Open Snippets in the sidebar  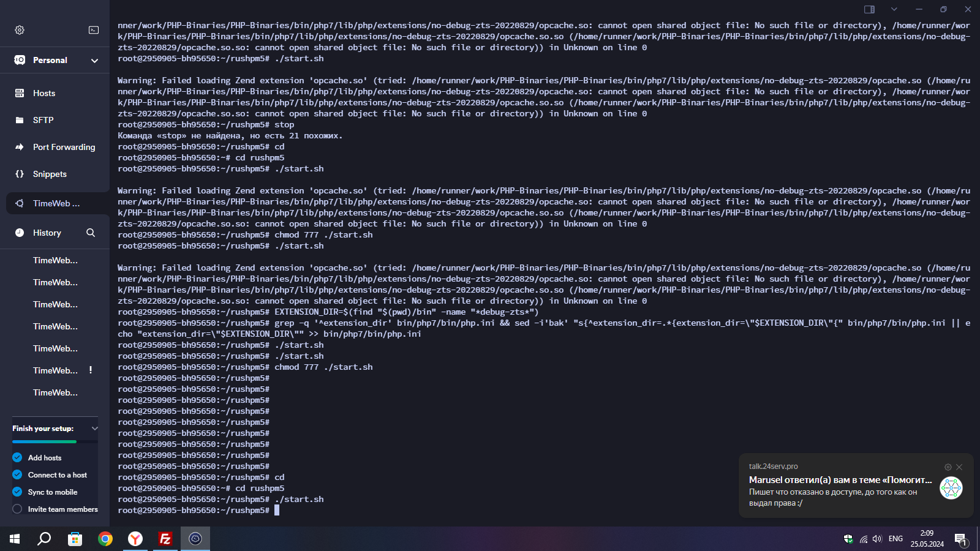(x=50, y=174)
